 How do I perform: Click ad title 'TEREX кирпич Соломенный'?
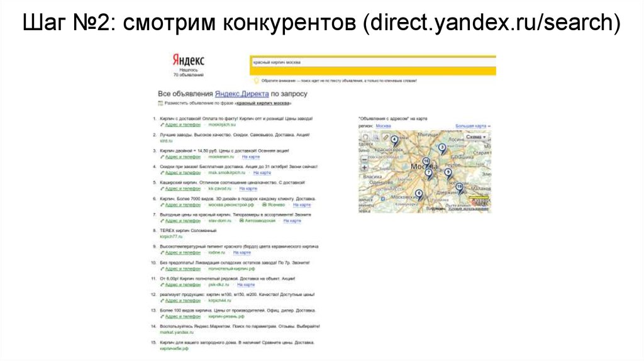tap(187, 231)
